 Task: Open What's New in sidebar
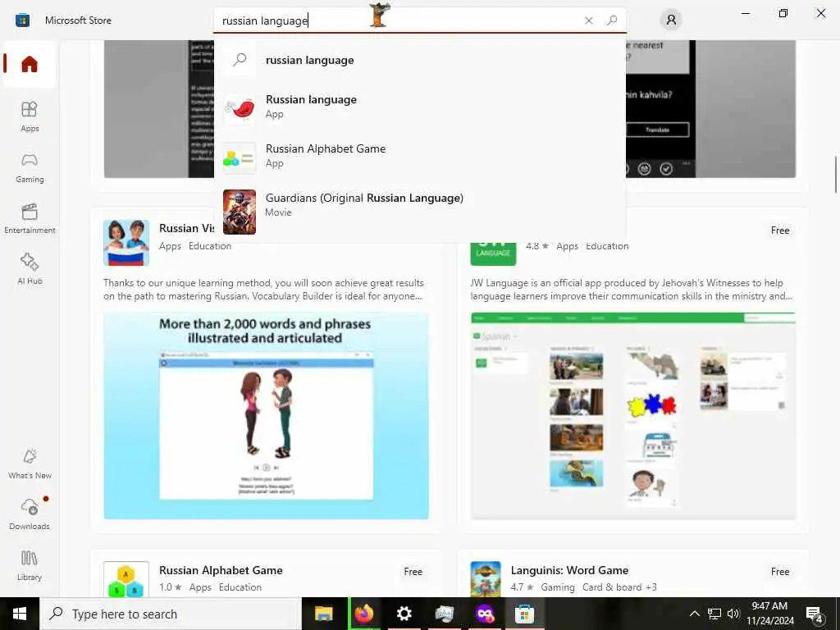click(x=30, y=464)
